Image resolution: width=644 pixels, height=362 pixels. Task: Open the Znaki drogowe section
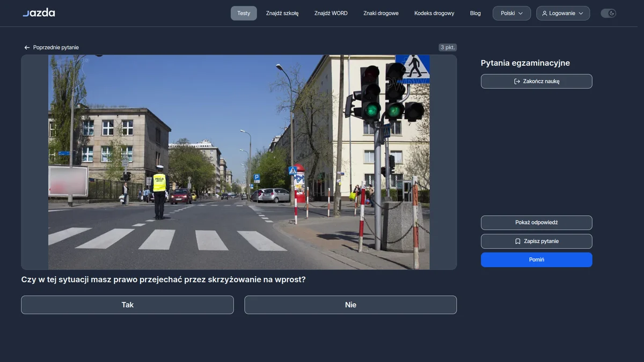point(381,13)
